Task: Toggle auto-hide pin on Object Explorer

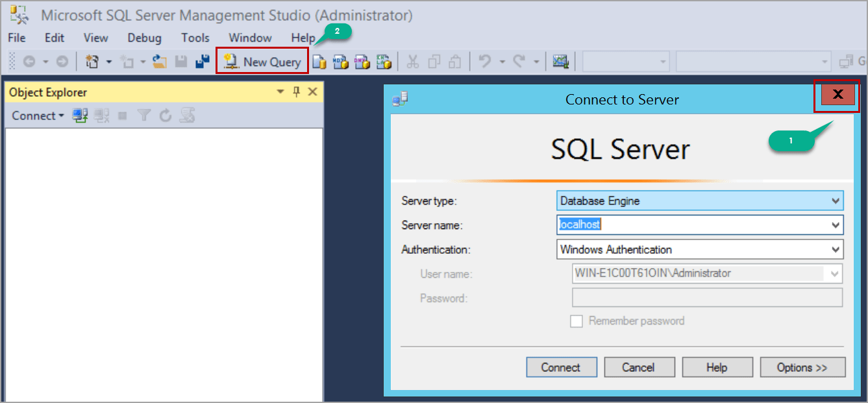Action: [296, 92]
